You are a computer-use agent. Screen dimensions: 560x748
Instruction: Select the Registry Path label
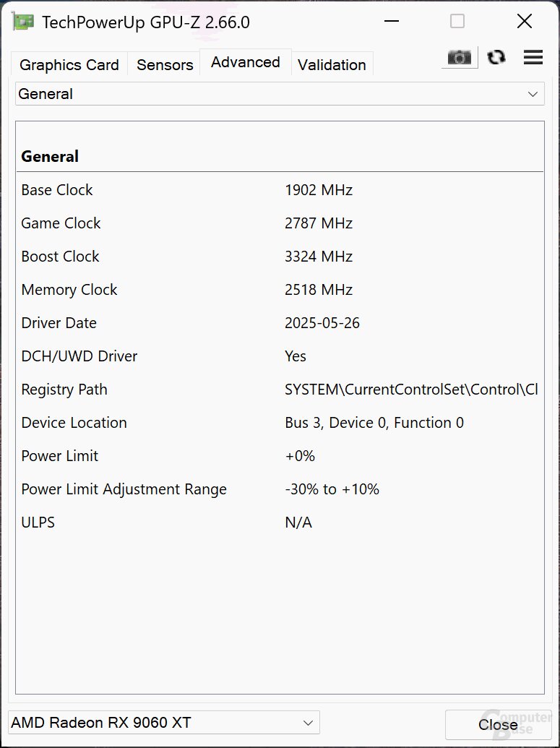point(64,390)
